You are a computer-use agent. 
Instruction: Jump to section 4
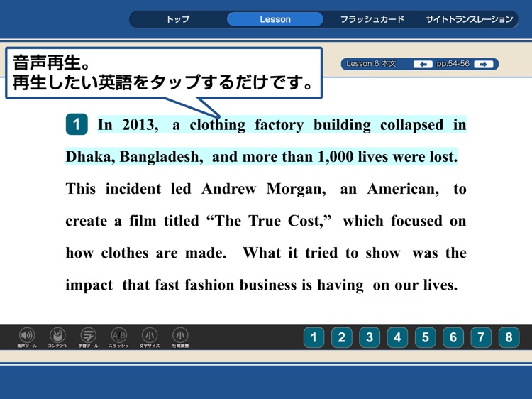tap(397, 337)
